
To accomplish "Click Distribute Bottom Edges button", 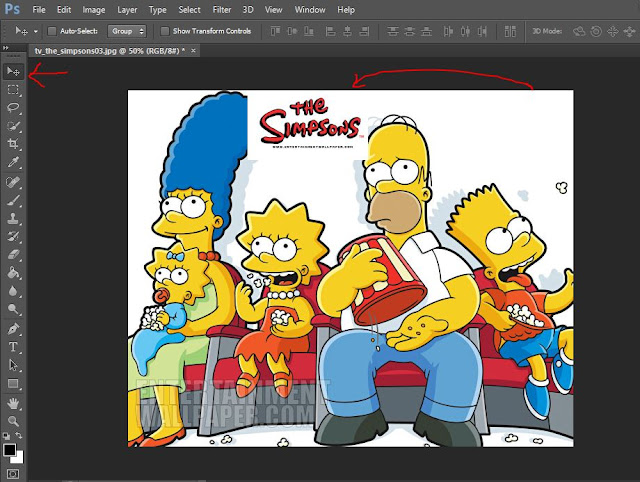I will point(427,31).
